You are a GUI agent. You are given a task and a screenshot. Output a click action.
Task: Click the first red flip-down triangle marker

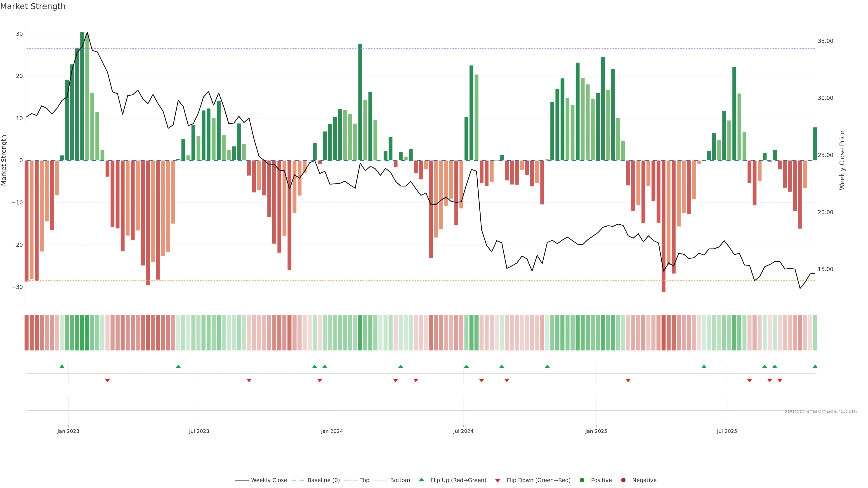[108, 380]
